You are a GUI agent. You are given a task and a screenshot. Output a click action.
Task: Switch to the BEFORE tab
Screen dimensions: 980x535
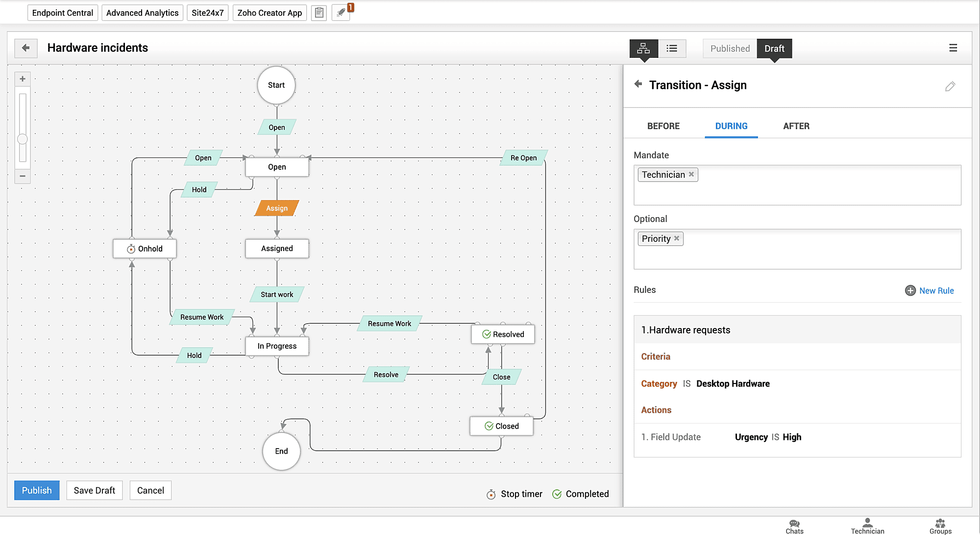point(663,126)
